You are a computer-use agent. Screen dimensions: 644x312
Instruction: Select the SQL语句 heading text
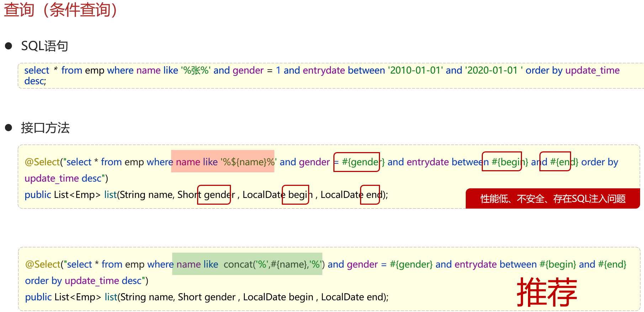click(44, 46)
